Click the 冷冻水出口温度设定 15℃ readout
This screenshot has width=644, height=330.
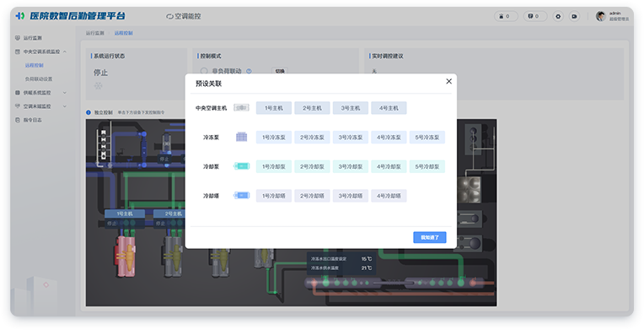(x=341, y=259)
